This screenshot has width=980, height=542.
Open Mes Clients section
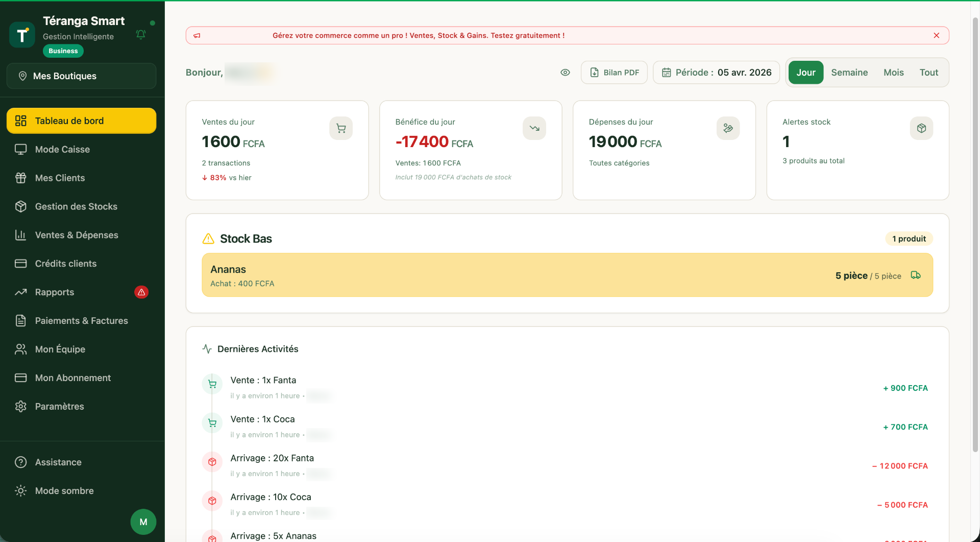[82, 178]
